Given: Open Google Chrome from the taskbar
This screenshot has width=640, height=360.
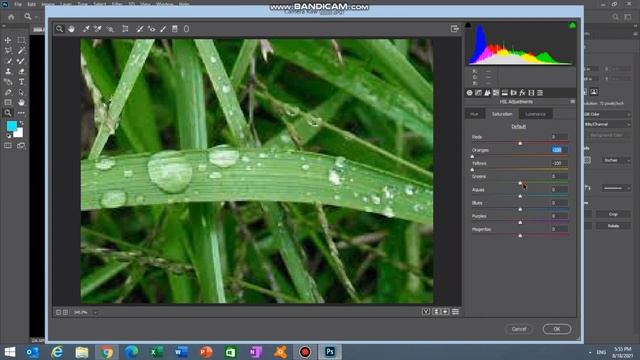Looking at the screenshot, I should pos(107,352).
